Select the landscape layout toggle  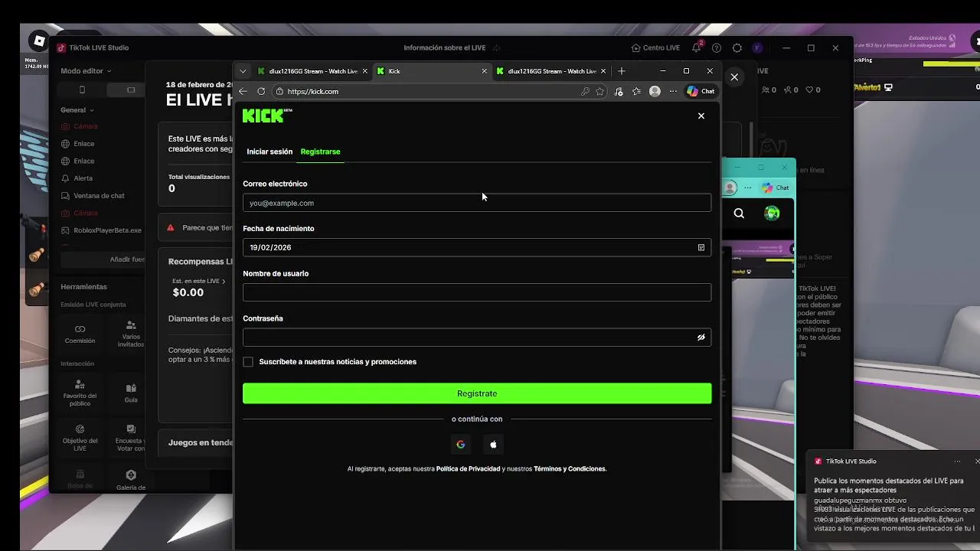point(131,90)
